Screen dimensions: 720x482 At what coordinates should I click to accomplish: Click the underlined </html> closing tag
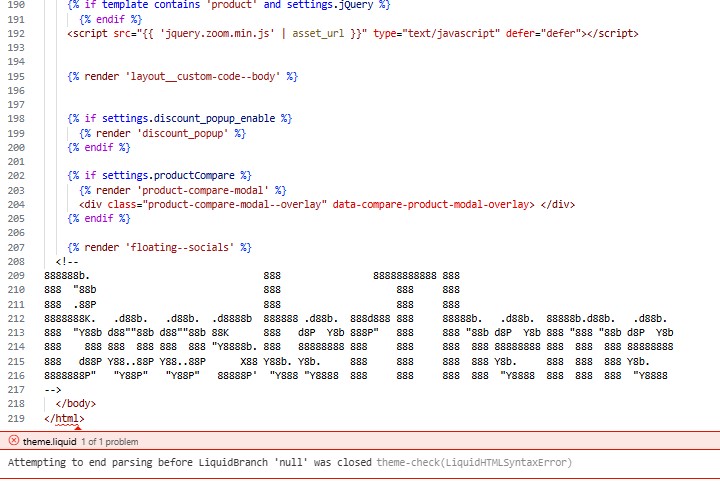point(64,418)
